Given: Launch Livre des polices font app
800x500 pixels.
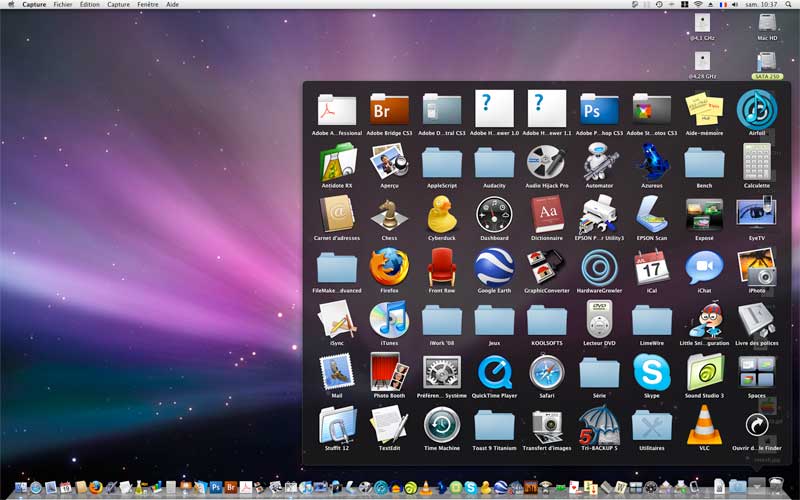Looking at the screenshot, I should click(x=757, y=319).
